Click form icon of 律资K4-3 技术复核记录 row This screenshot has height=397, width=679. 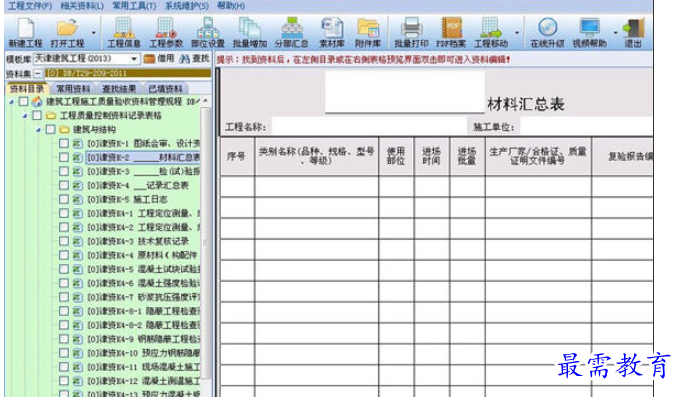(78, 241)
